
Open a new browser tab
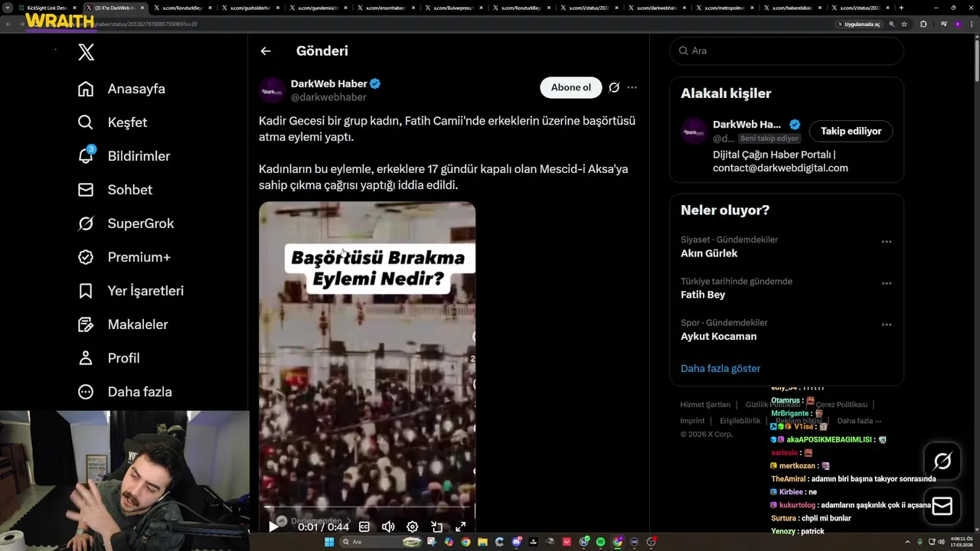pyautogui.click(x=901, y=8)
